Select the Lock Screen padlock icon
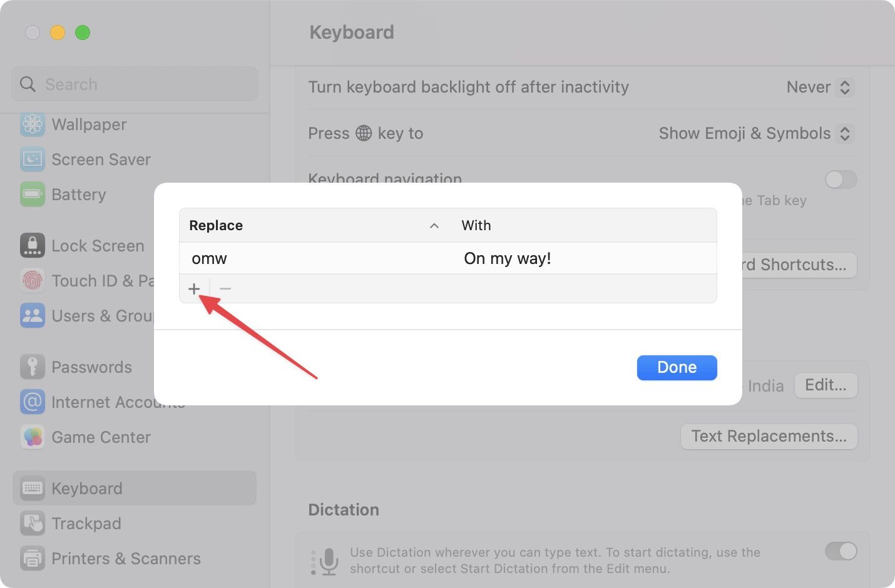 coord(33,246)
